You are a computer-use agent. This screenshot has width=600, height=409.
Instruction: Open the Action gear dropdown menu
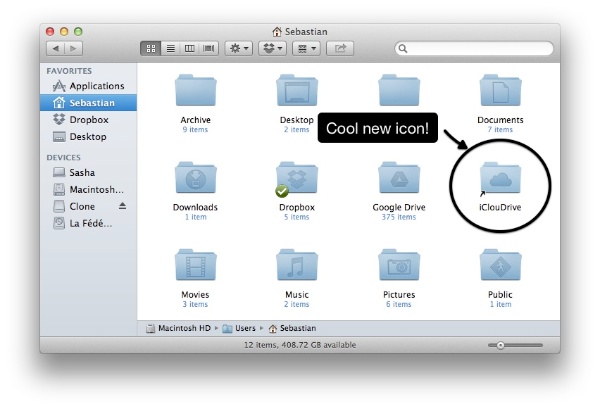(x=239, y=49)
